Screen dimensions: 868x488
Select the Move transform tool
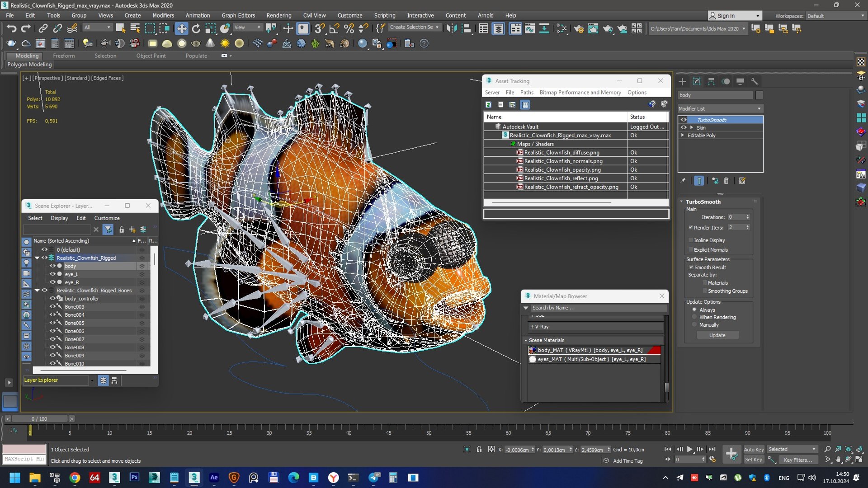pyautogui.click(x=181, y=28)
